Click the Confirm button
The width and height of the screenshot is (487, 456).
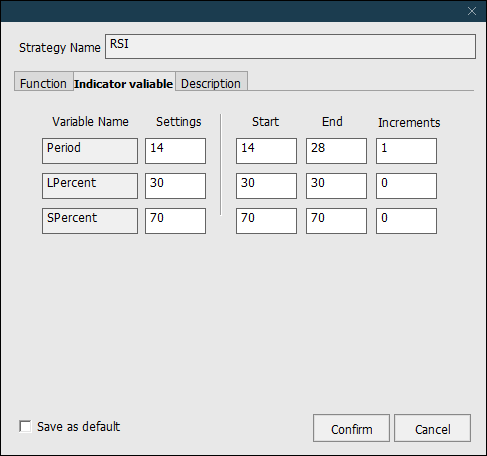[351, 428]
